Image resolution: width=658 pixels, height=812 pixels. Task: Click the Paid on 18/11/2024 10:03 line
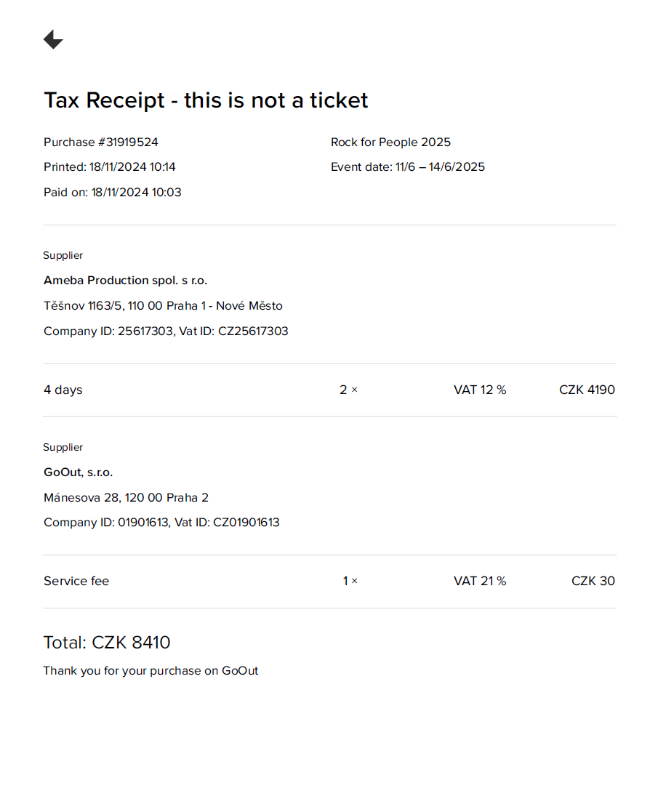coord(113,192)
